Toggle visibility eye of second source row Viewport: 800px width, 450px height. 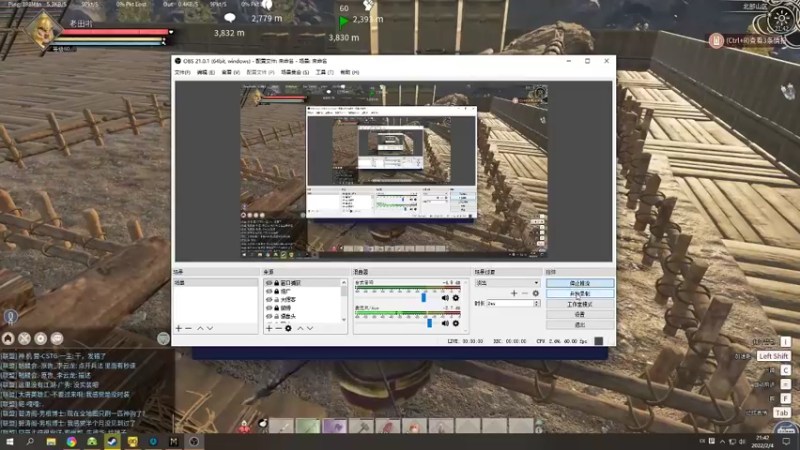(269, 291)
